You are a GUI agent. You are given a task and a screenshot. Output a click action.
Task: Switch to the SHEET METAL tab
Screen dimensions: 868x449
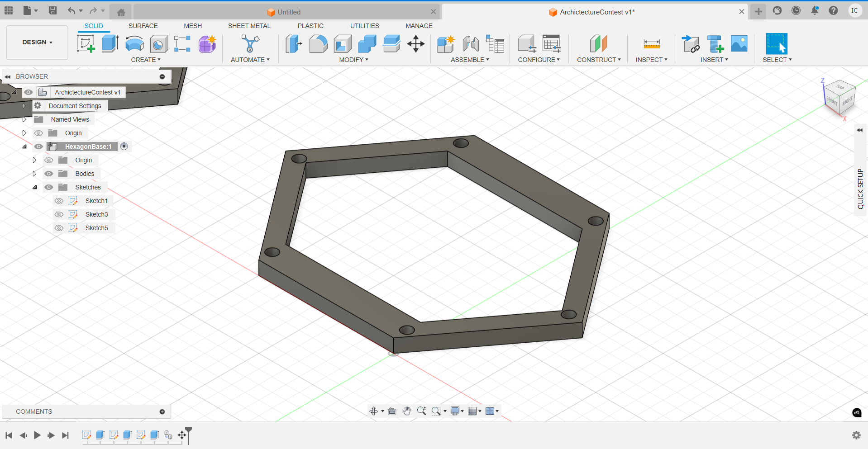(249, 26)
